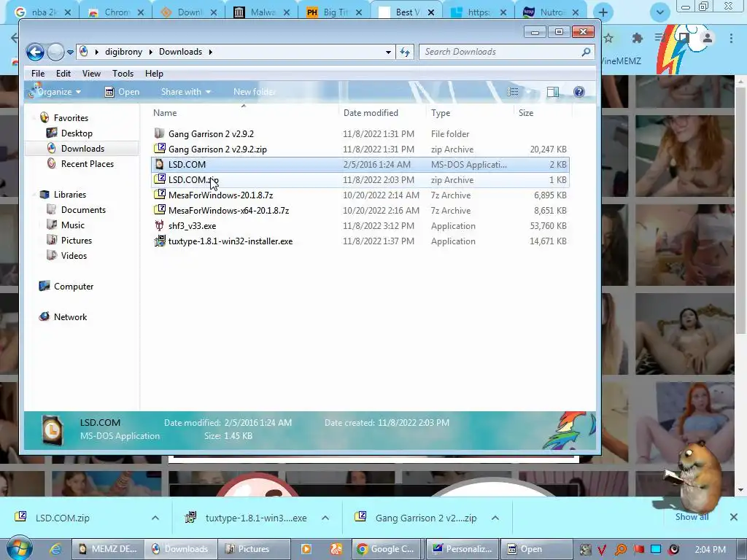
Task: Click LSD.COM.zip in Chrome downloads bar
Action: [62, 518]
